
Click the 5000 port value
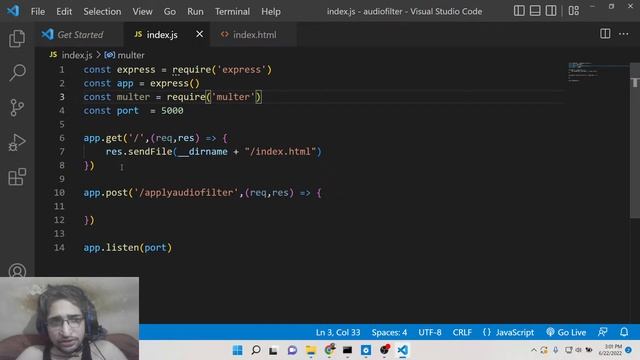click(172, 111)
